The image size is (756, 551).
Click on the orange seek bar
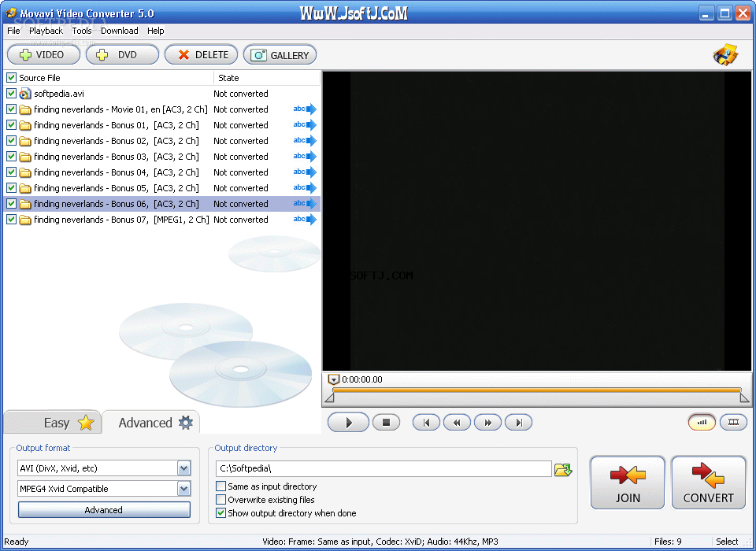[536, 390]
